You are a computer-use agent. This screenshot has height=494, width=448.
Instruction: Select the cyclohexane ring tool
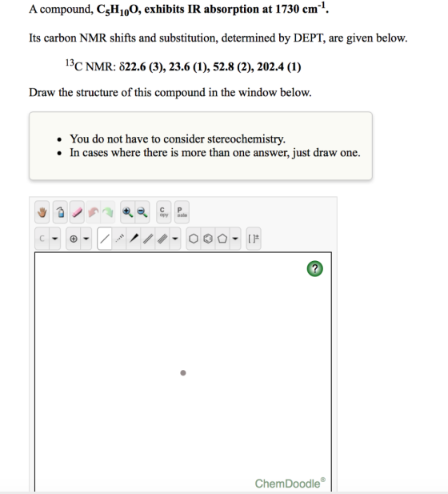[194, 239]
